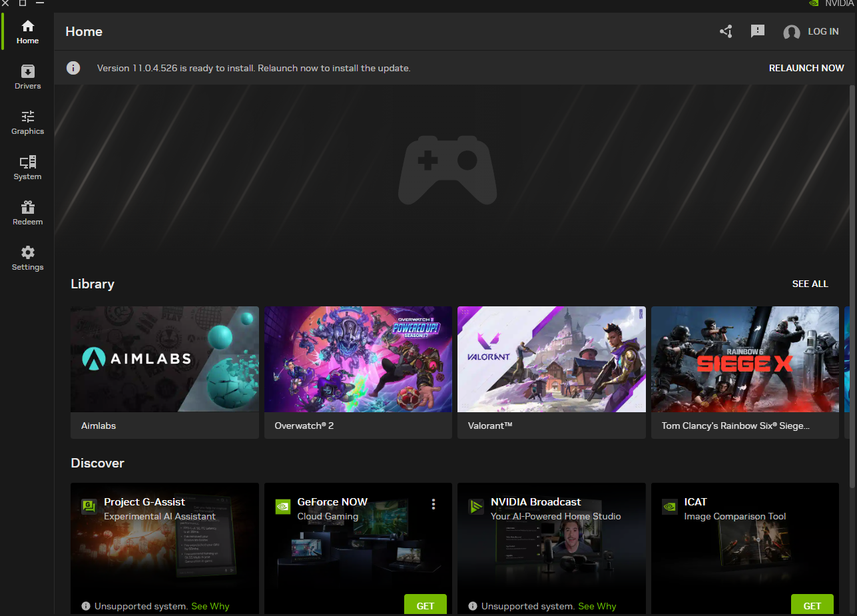Click info icon on Project G-Assist card
Viewport: 857px width, 616px height.
pyautogui.click(x=86, y=606)
